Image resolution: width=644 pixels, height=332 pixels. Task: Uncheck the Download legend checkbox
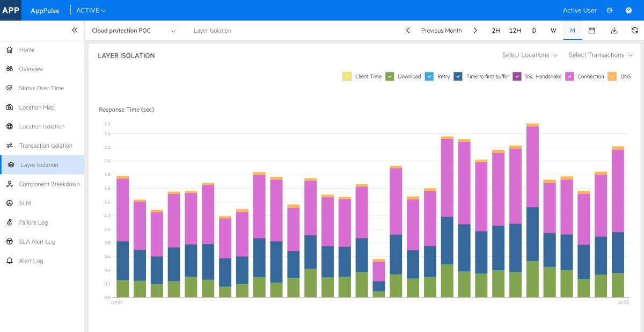click(390, 76)
